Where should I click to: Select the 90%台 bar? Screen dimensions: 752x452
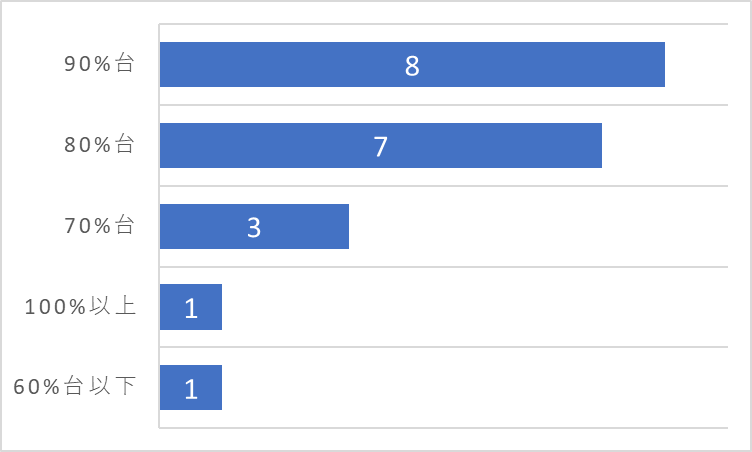coord(412,64)
